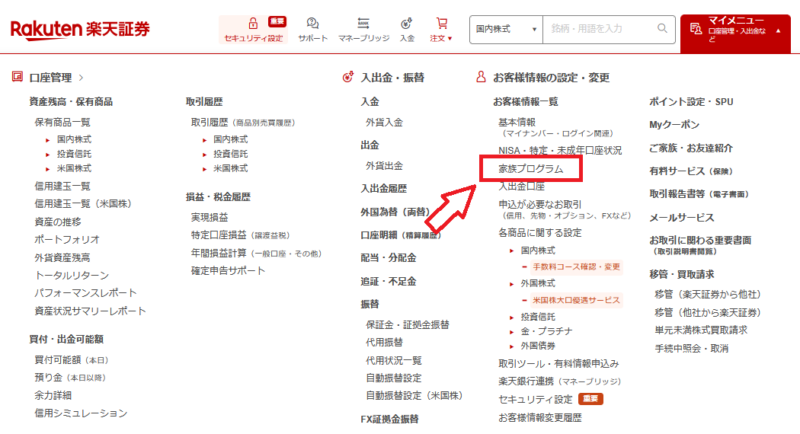Open the Rakuten 楽天証券 logo home link
Screen dimensions: 800x434
pos(80,29)
